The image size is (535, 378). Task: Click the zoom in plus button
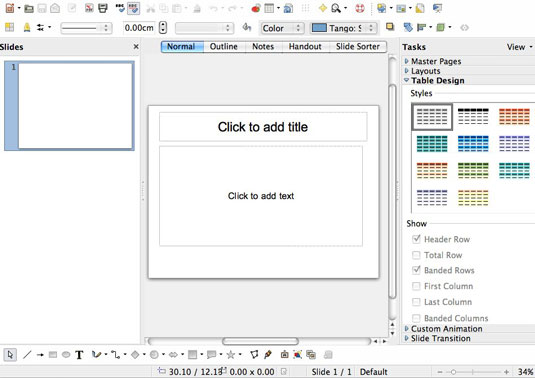[506, 372]
